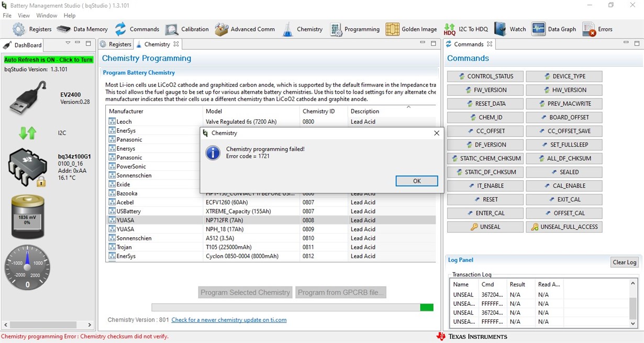
Task: Send the IT_ENABLE command
Action: pos(485,186)
